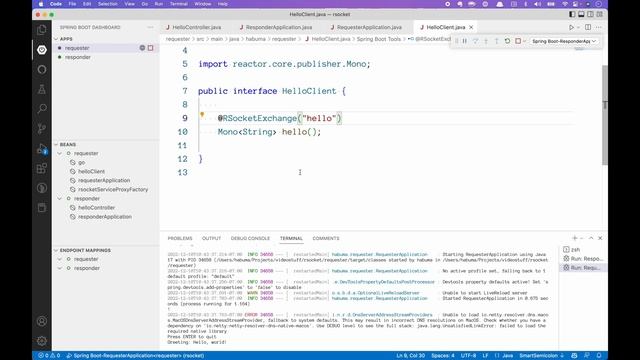640x360 pixels.
Task: Open notifications bell in status bar
Action: 599,356
